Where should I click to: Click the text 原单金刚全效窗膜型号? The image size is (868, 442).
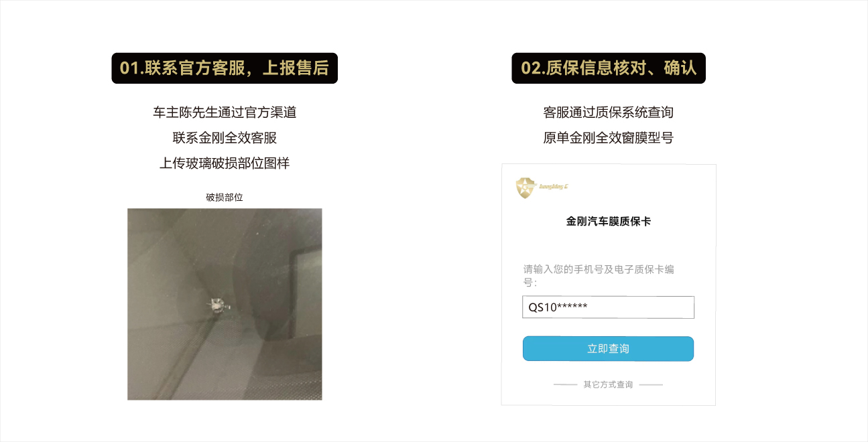(x=608, y=138)
